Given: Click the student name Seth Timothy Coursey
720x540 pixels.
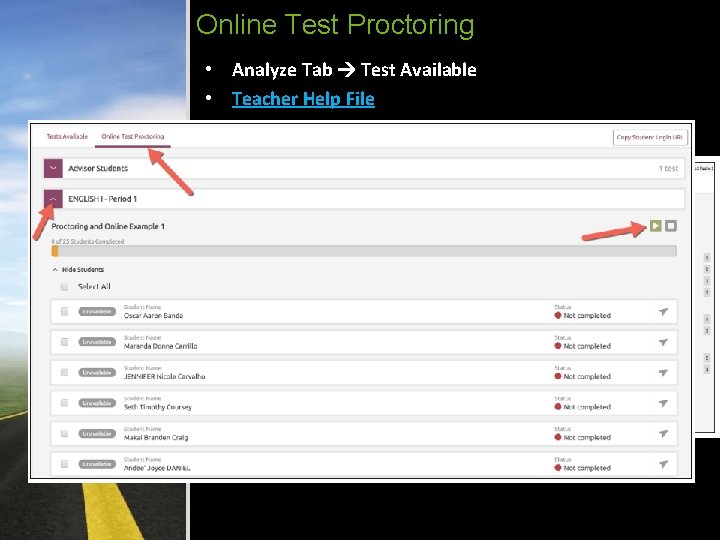Looking at the screenshot, I should point(158,407).
